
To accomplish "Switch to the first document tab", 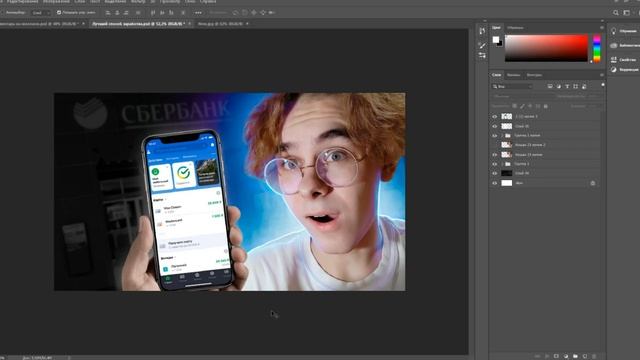I will click(39, 24).
